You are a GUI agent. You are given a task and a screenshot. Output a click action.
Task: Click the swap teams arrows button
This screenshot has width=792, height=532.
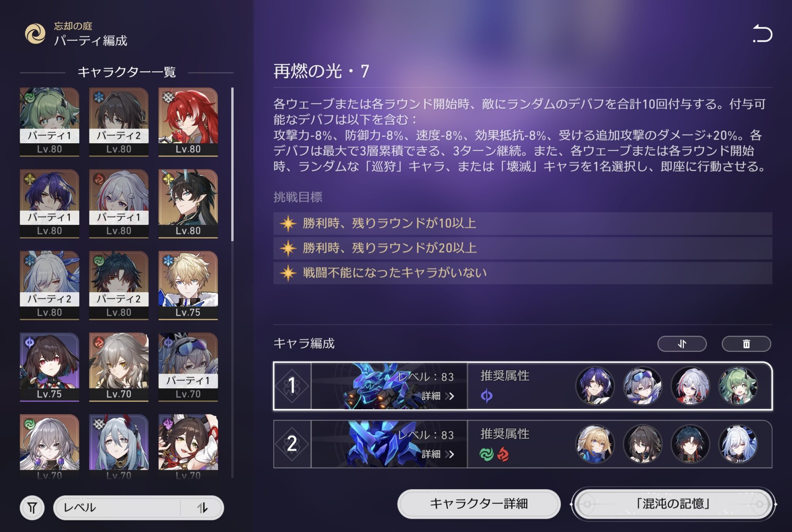(x=682, y=344)
